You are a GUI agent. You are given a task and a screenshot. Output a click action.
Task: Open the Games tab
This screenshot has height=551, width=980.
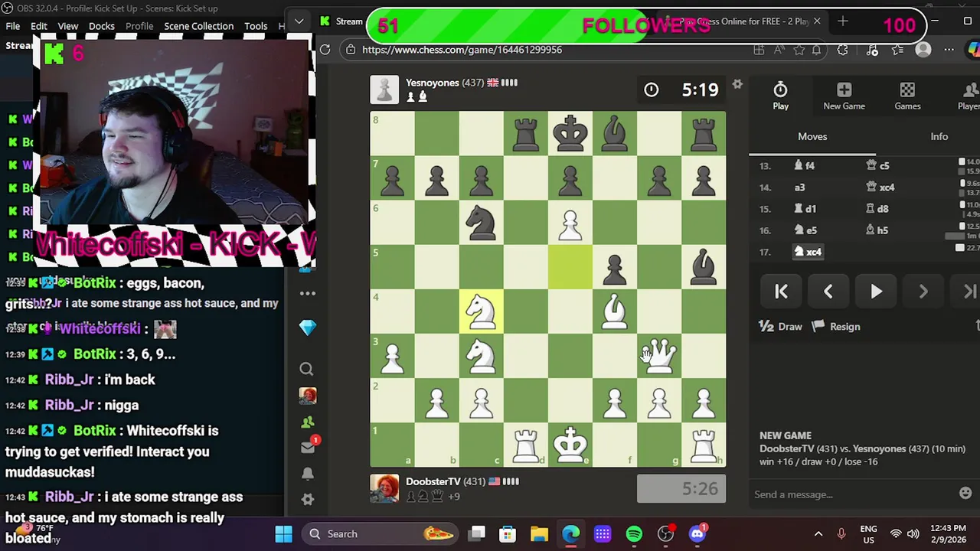(x=907, y=96)
